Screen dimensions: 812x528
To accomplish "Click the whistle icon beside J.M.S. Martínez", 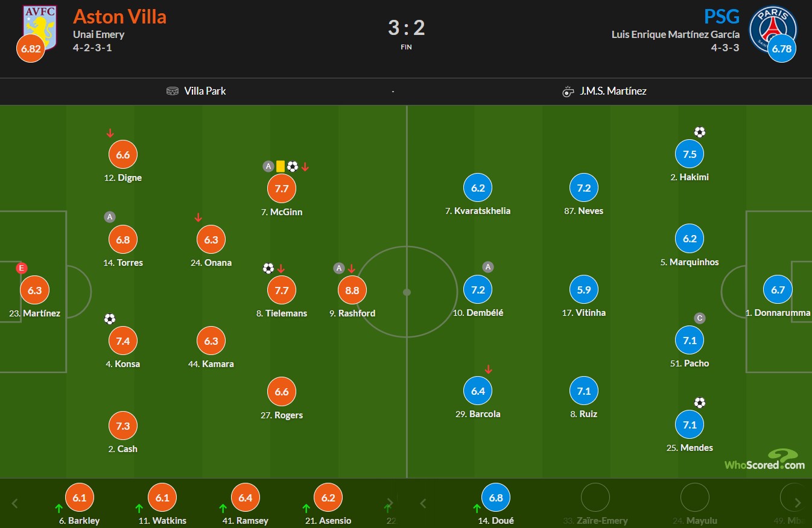I will [568, 92].
